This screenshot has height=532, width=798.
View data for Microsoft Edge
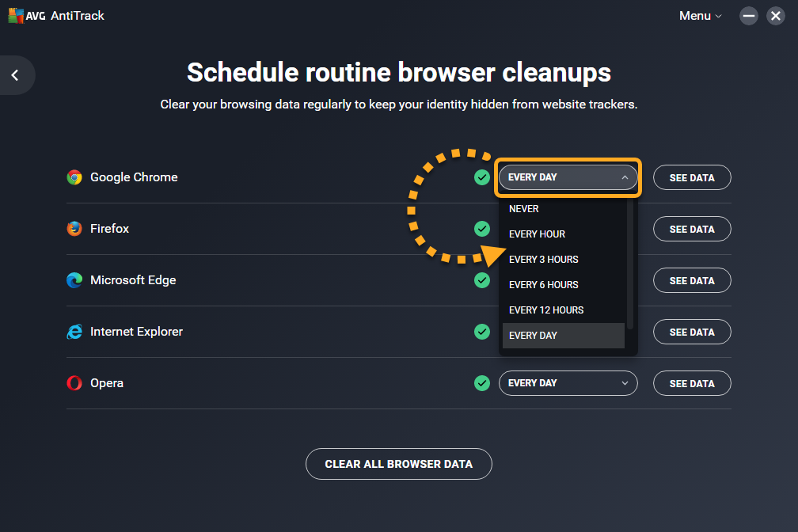click(x=692, y=281)
